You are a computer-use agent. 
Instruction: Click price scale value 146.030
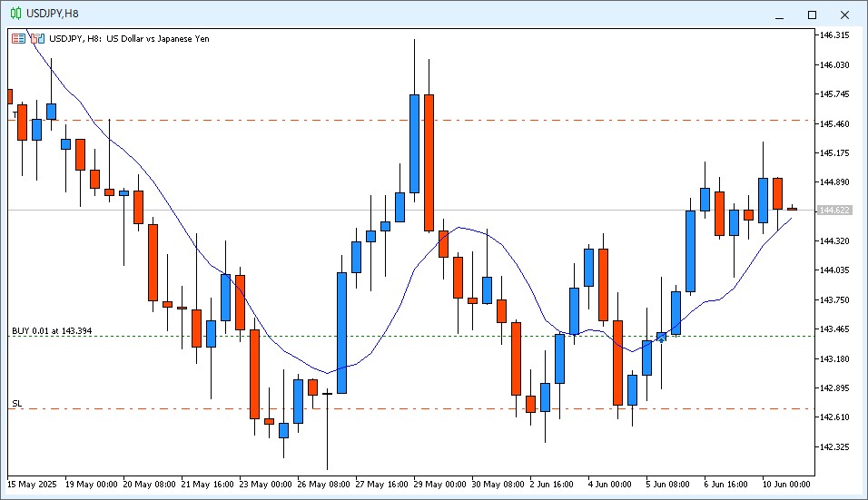tap(834, 65)
